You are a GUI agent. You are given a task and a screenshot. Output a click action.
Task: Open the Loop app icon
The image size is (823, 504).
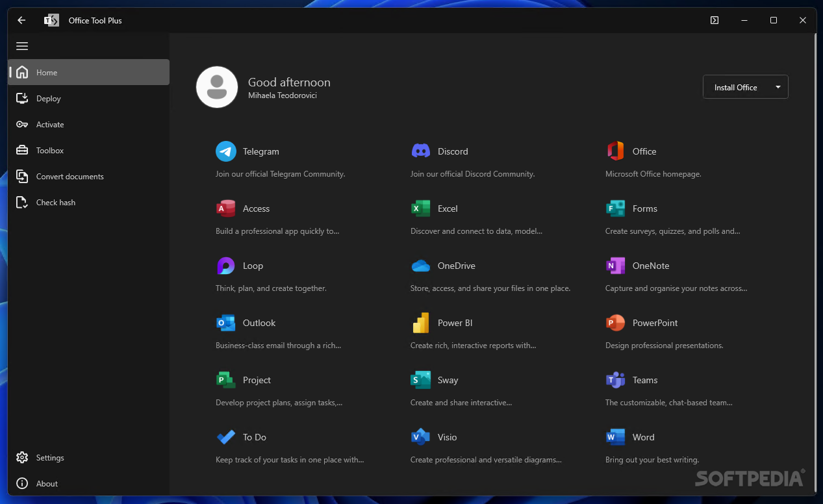226,266
